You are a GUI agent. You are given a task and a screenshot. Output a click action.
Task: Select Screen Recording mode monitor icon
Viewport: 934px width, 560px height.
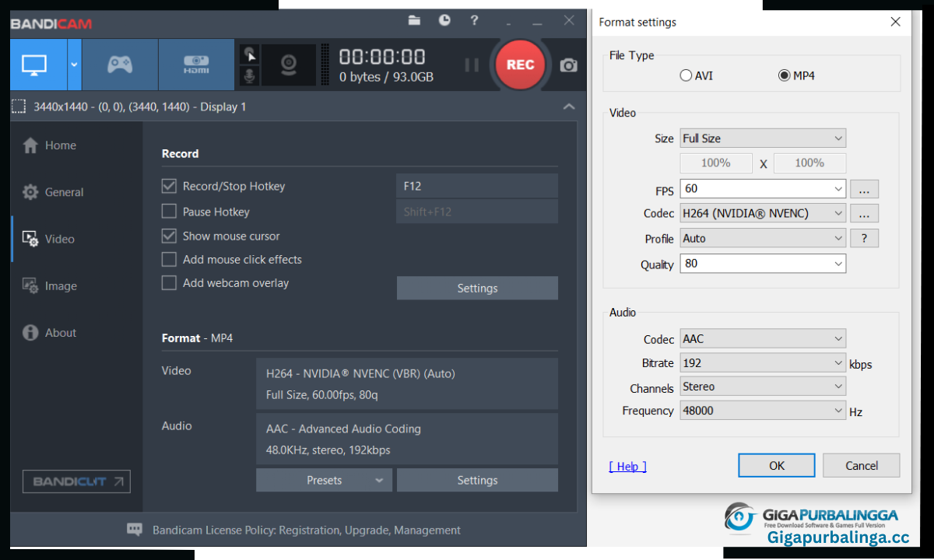click(33, 65)
